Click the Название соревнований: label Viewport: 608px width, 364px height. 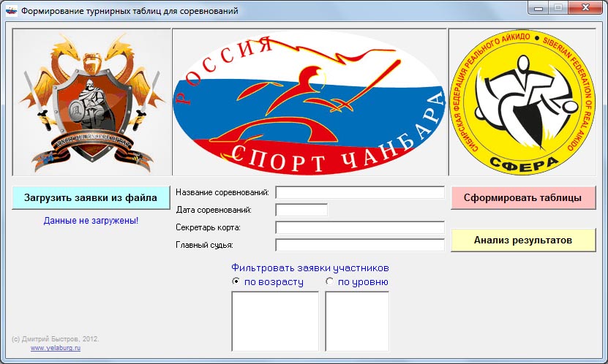222,192
